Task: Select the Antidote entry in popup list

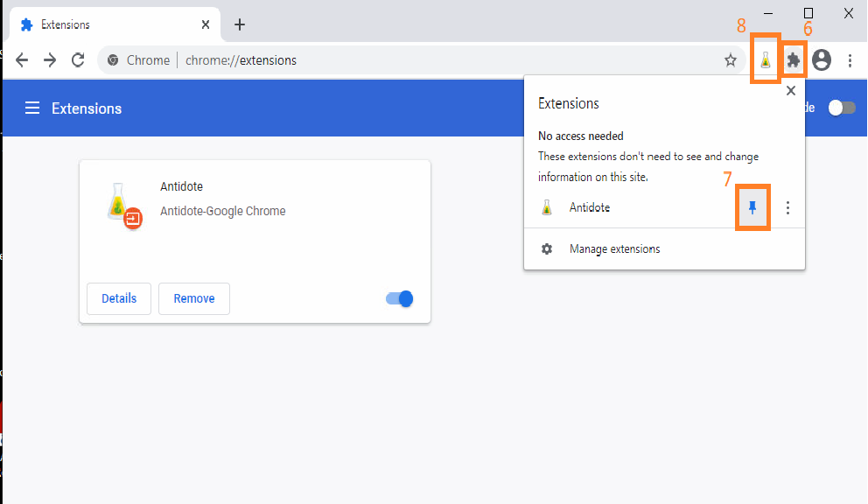Action: 590,207
